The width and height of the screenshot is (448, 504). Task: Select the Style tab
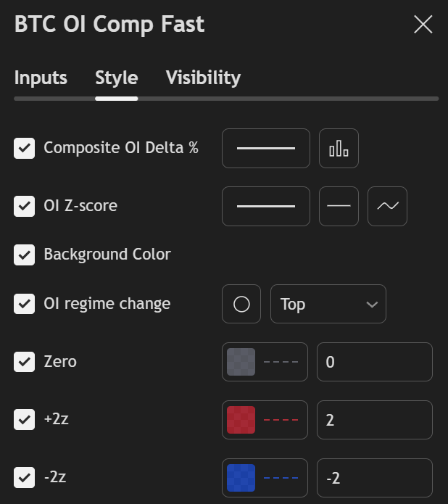pos(116,78)
